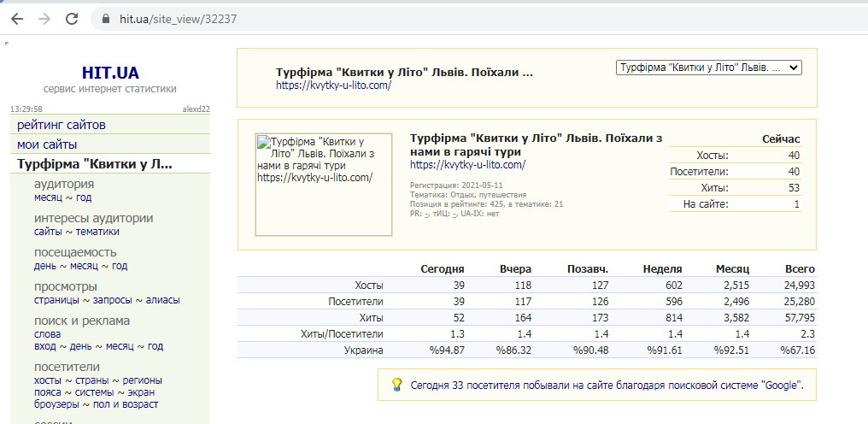This screenshot has height=424, width=868.
Task: Select 'Турфірма "Квитки у Л...' sidebar item
Action: 95,165
